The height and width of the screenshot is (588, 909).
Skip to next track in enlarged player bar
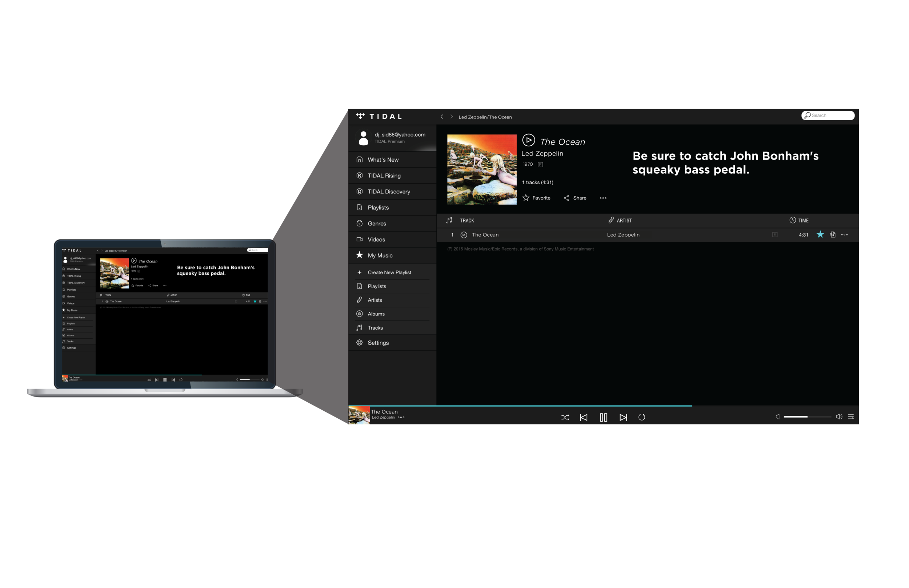coord(623,418)
